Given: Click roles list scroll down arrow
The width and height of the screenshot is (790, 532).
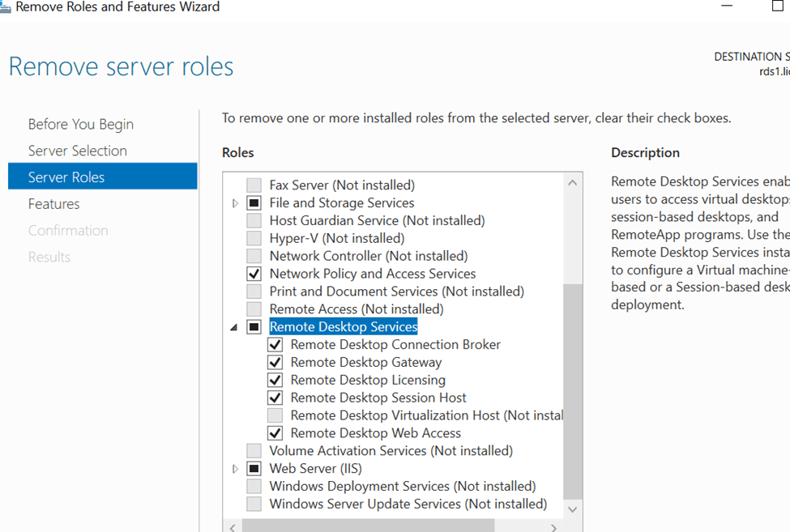Looking at the screenshot, I should coord(572,509).
